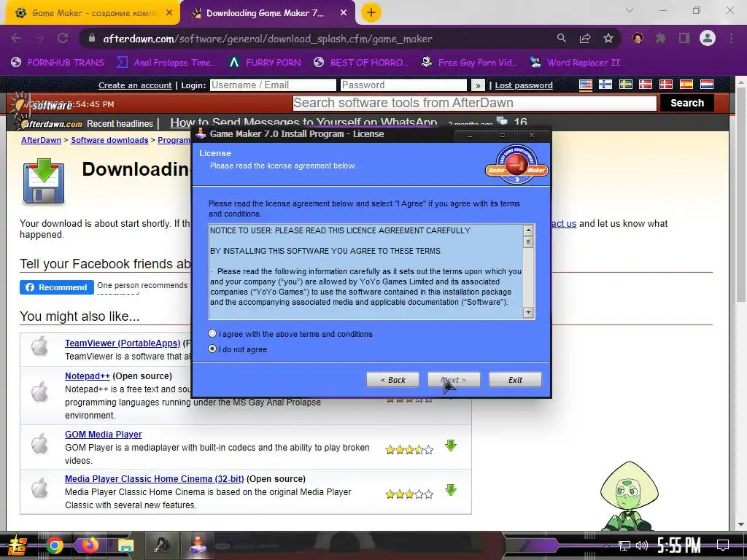Click Media Player Classic green download arrow
This screenshot has width=747, height=560.
451,490
